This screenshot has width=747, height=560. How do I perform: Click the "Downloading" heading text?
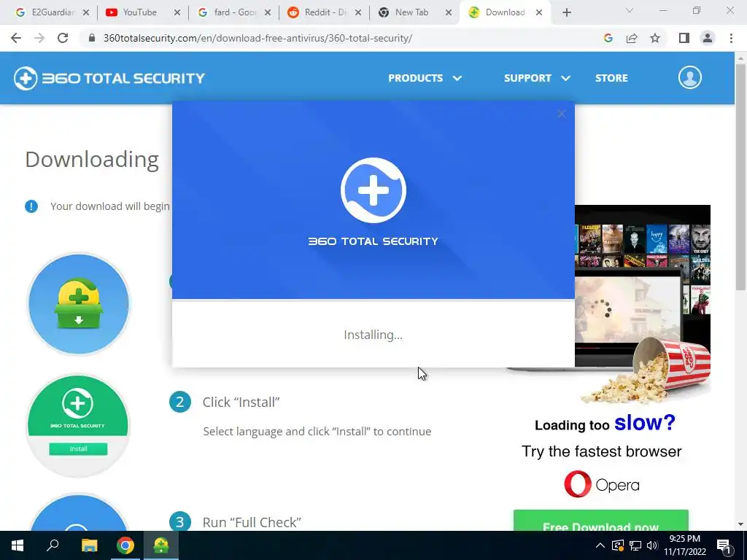92,160
